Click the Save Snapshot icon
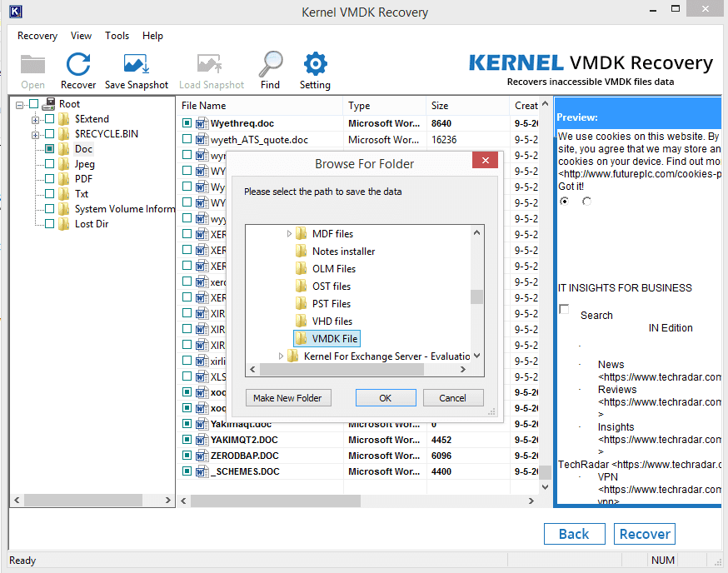Viewport: 728px width, 573px height. click(136, 64)
